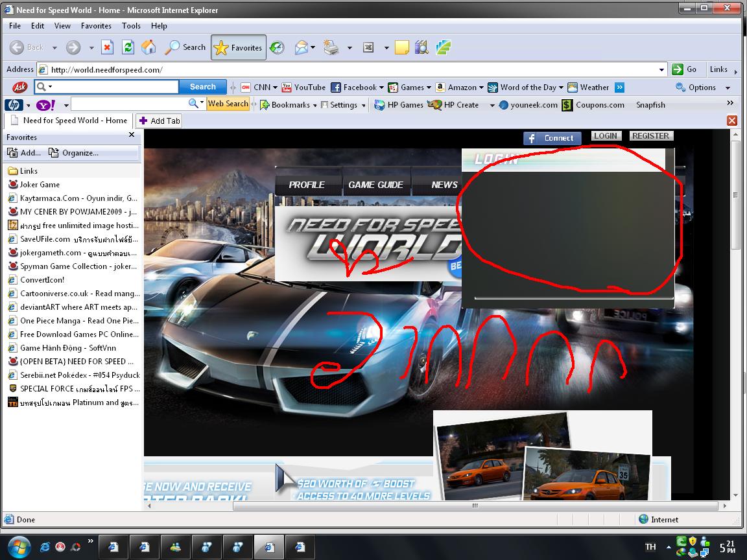Open the CNN toolbar dropdown
This screenshot has height=560, width=747.
pyautogui.click(x=275, y=87)
